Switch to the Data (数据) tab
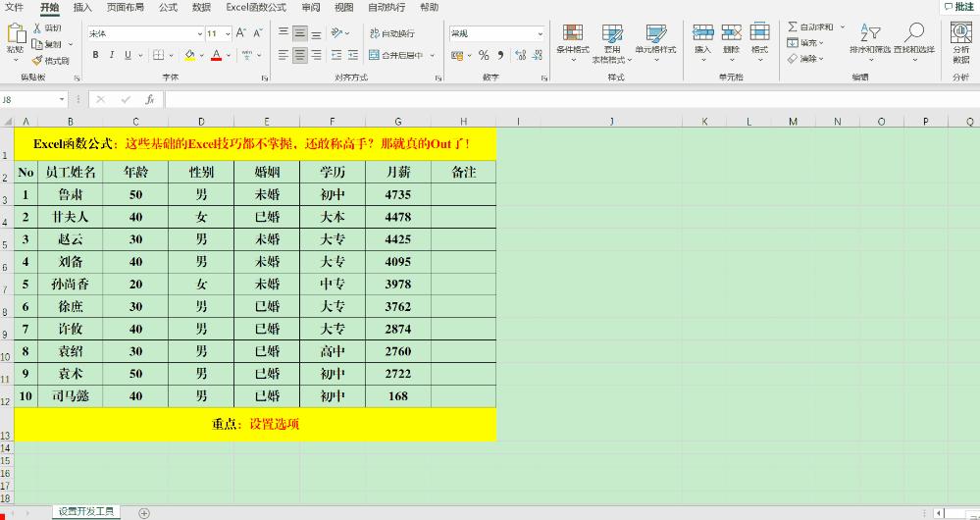This screenshot has height=520, width=980. 201,8
